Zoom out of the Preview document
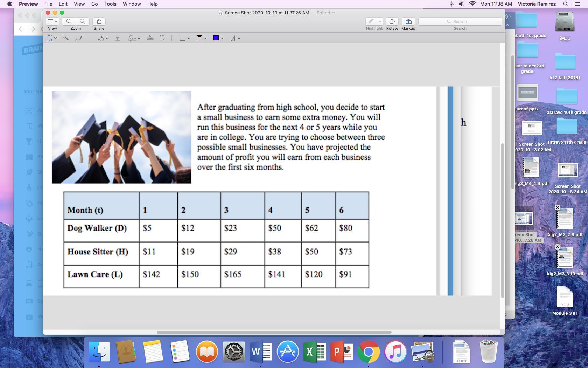The width and height of the screenshot is (588, 368). [x=69, y=21]
